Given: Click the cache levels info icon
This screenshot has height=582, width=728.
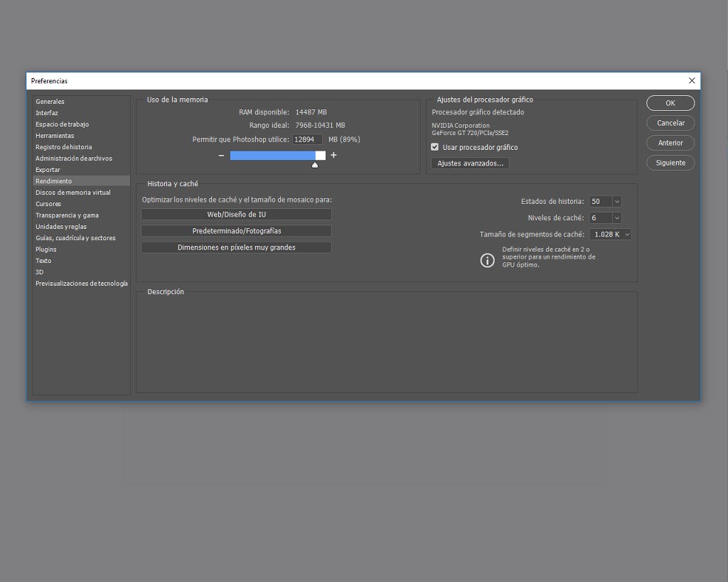Looking at the screenshot, I should pos(487,260).
